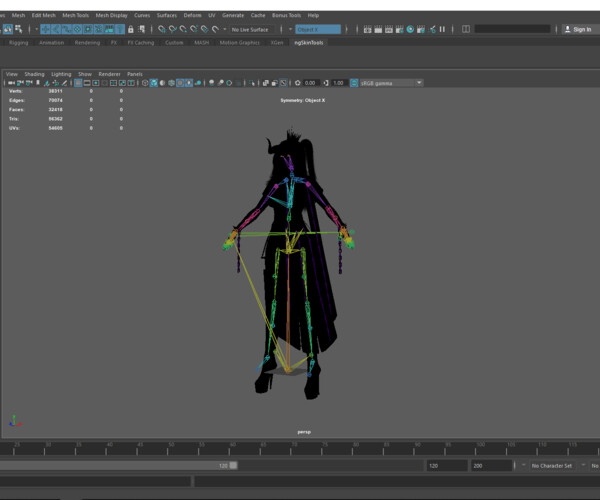Open the render settings icon
This screenshot has height=500, width=600.
(x=400, y=29)
